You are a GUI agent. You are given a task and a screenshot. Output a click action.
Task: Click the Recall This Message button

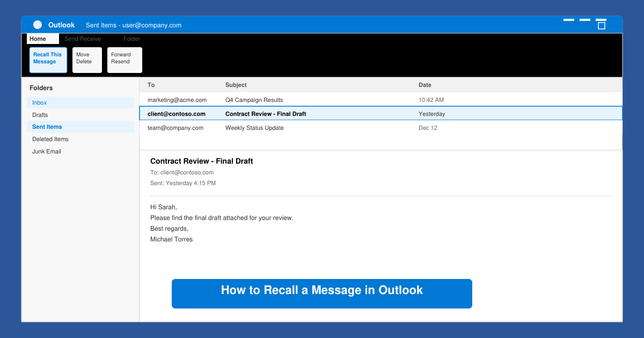click(48, 60)
